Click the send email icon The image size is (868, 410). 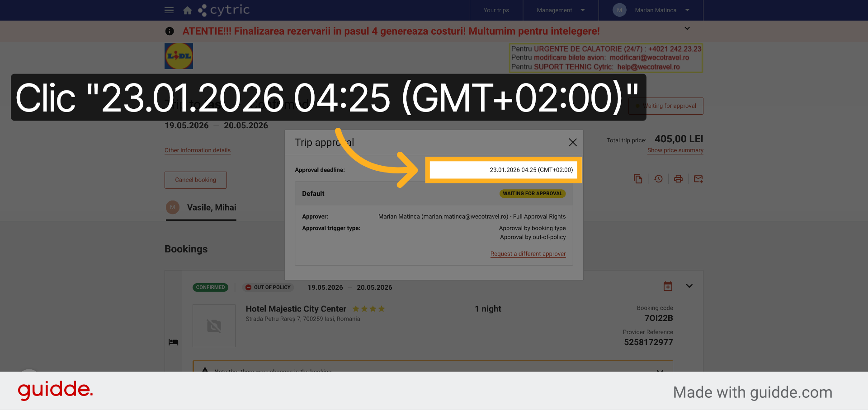698,179
